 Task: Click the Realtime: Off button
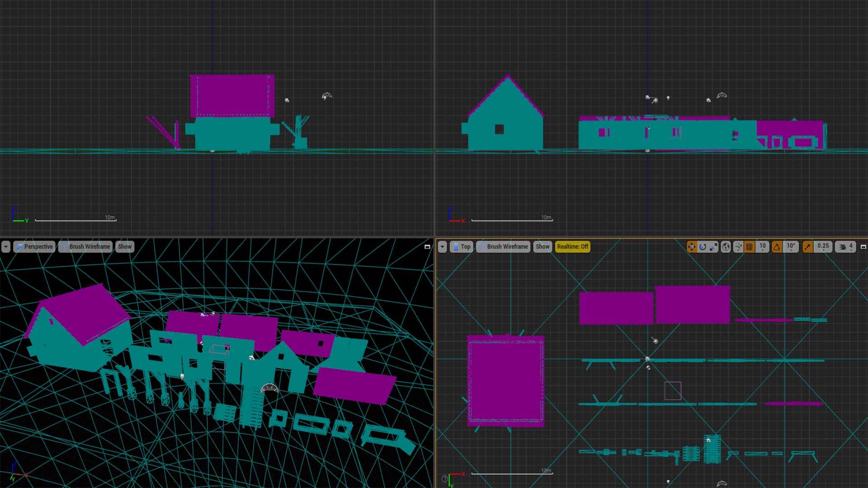[x=572, y=247]
